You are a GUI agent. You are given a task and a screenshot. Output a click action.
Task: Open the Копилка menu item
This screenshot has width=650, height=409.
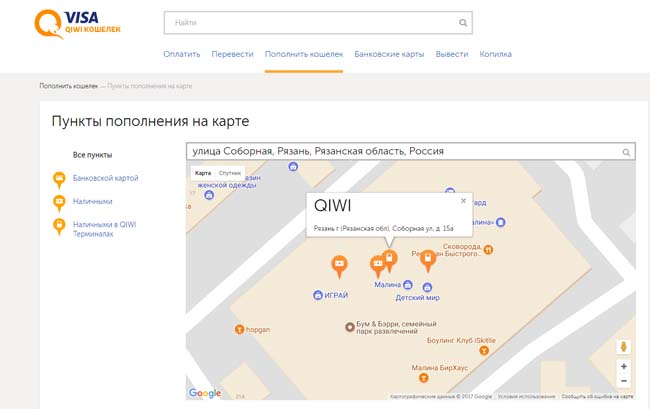click(x=495, y=54)
